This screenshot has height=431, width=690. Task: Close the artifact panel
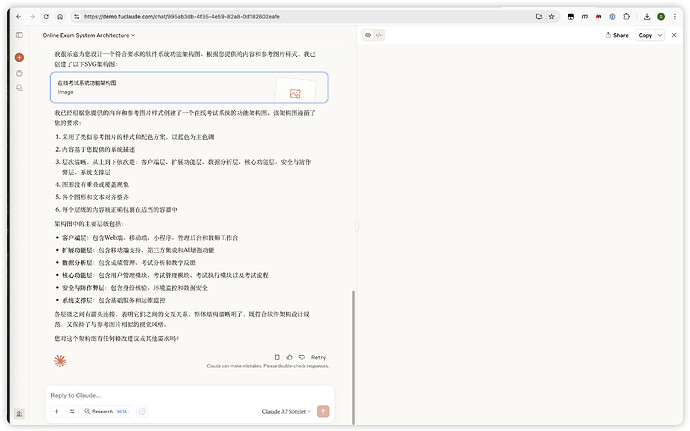[674, 35]
